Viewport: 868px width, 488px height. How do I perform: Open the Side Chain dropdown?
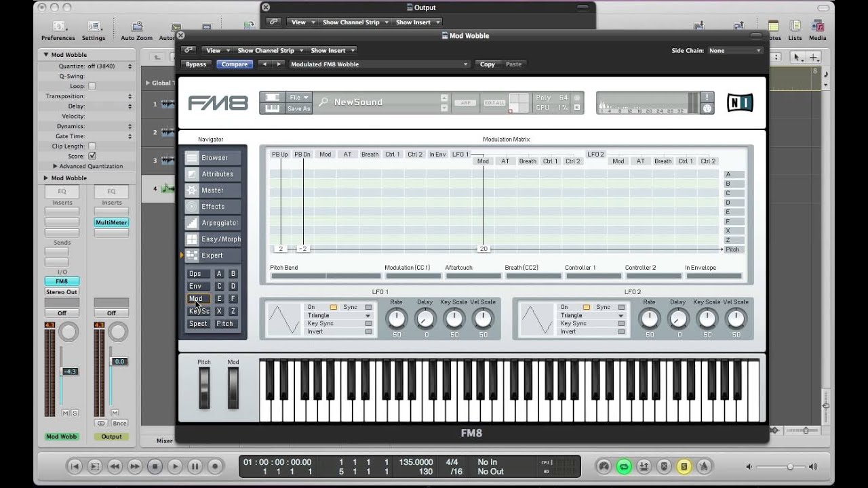click(735, 50)
